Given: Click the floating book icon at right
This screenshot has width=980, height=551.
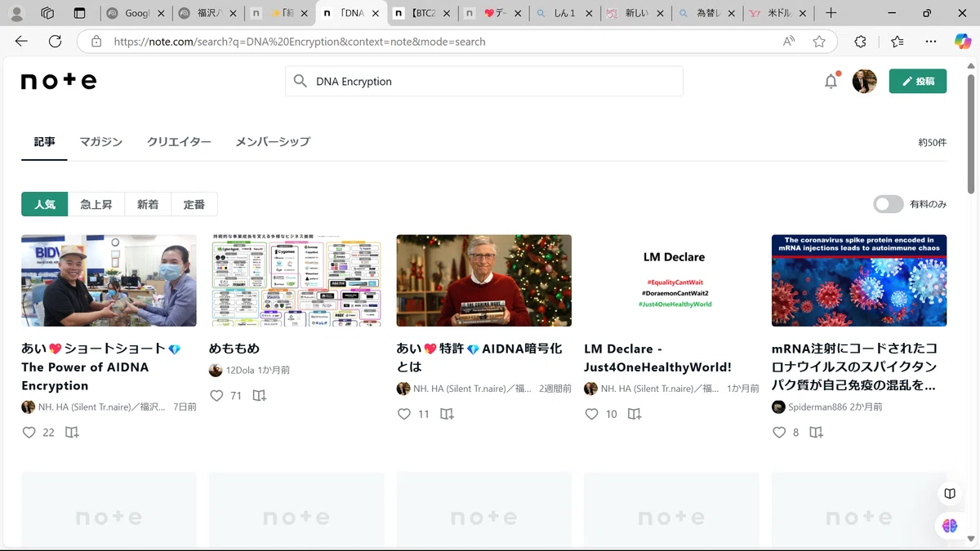Looking at the screenshot, I should (950, 494).
